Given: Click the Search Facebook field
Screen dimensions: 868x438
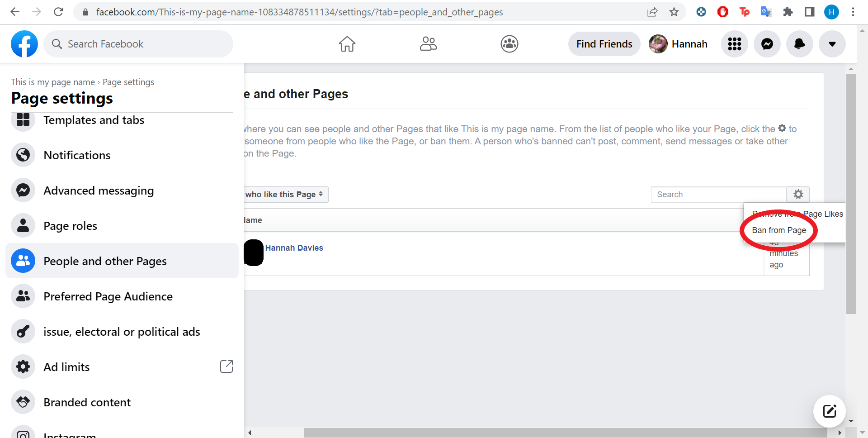Looking at the screenshot, I should tap(138, 44).
